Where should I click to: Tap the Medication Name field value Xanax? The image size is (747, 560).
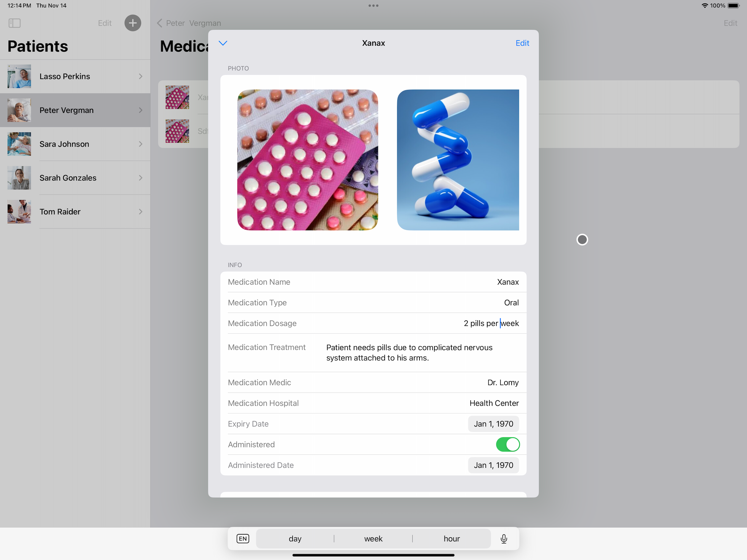point(507,282)
